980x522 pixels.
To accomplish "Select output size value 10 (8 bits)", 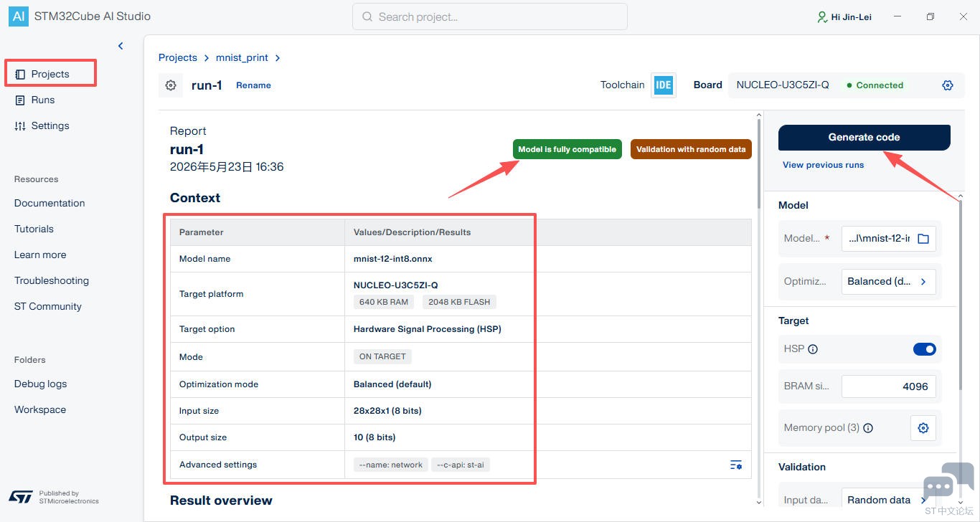I will (374, 437).
